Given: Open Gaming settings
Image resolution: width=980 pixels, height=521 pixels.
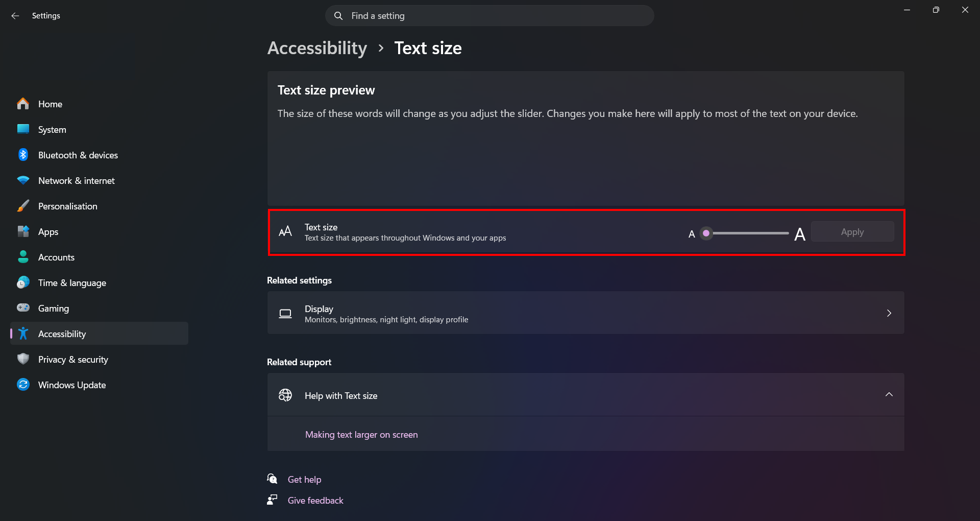Looking at the screenshot, I should tap(99, 308).
